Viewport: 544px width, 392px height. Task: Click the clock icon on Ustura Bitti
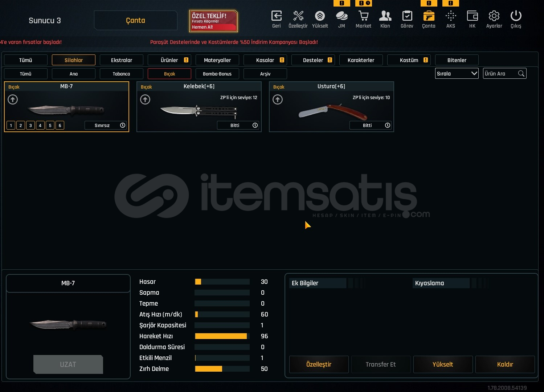point(388,125)
